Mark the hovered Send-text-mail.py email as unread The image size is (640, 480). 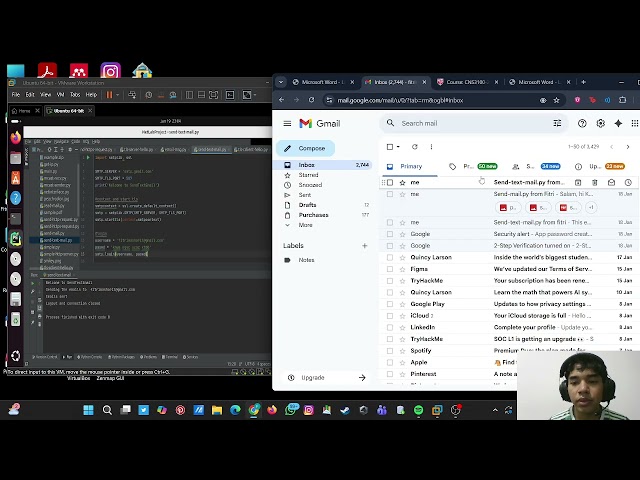coord(611,182)
